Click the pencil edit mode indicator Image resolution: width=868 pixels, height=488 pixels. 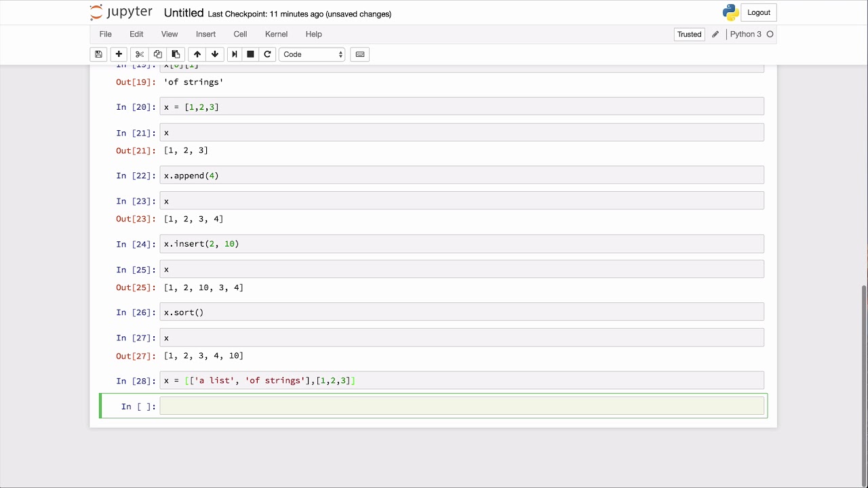pyautogui.click(x=715, y=35)
